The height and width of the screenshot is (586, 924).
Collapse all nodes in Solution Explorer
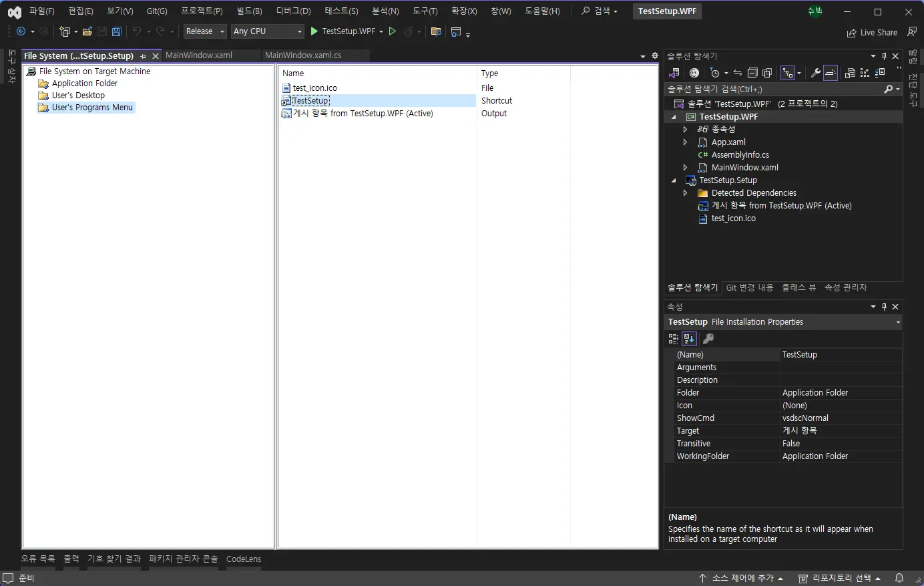tap(752, 73)
